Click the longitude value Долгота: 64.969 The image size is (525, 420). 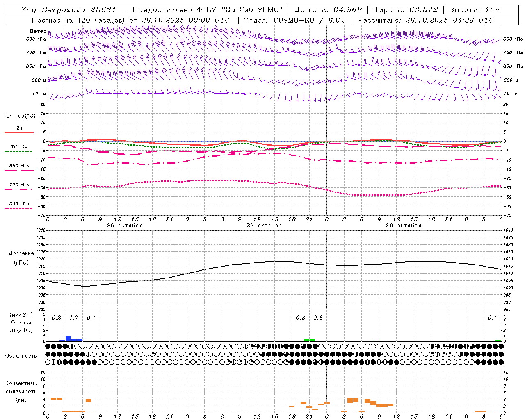click(x=328, y=10)
